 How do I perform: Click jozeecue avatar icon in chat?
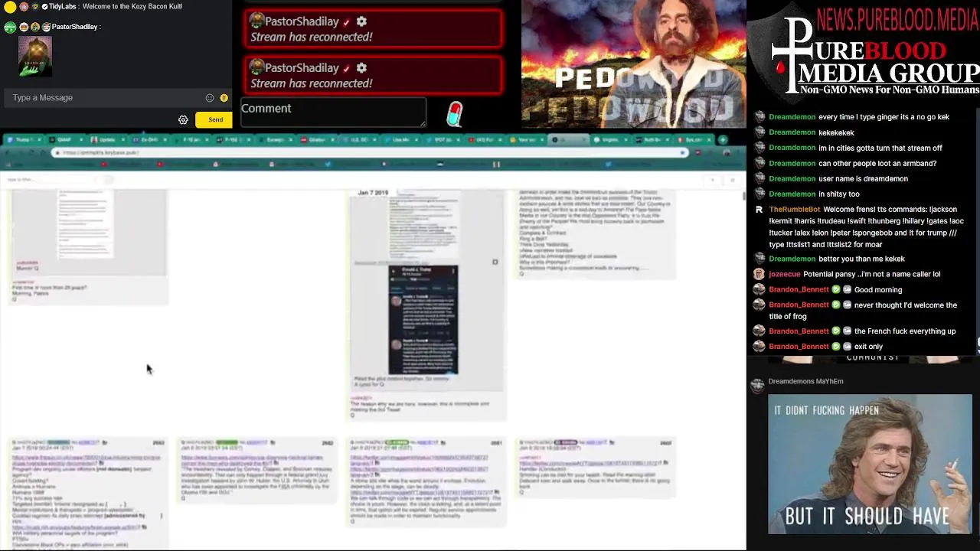(x=759, y=274)
